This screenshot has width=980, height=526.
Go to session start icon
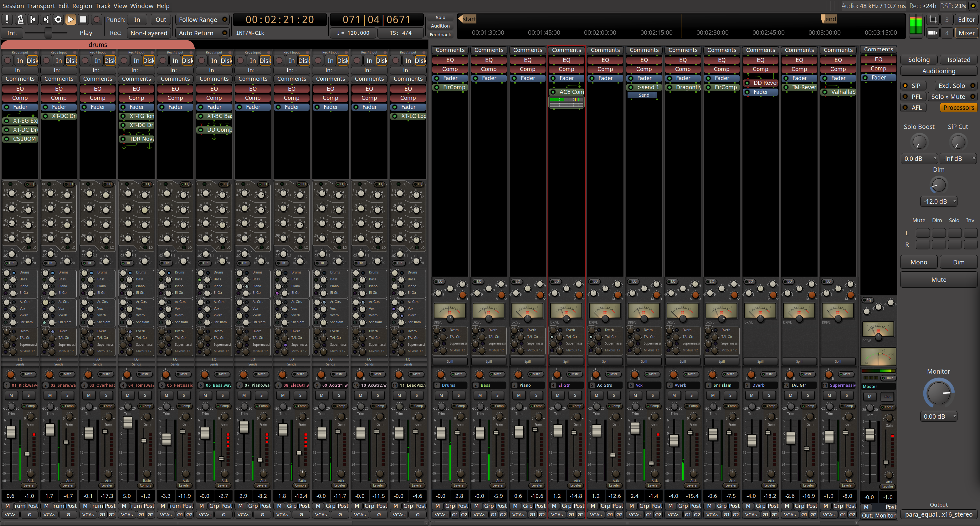(x=33, y=19)
